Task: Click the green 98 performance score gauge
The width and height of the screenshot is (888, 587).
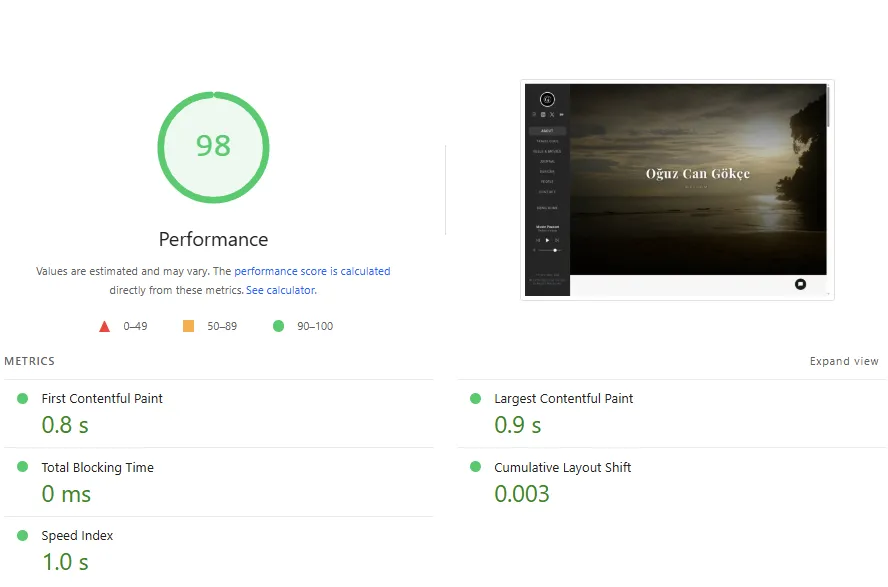Action: coord(213,146)
